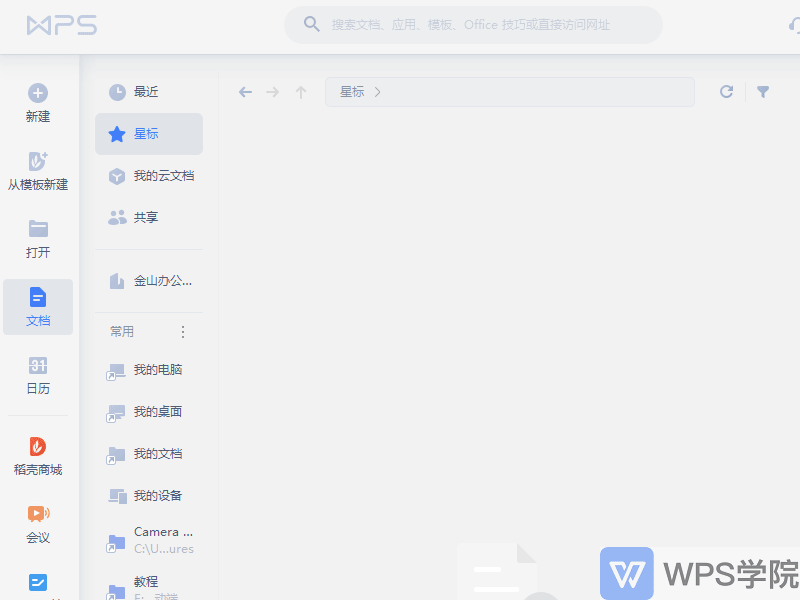This screenshot has width=800, height=600.
Task: Open the filter icon beside refresh
Action: [x=763, y=91]
